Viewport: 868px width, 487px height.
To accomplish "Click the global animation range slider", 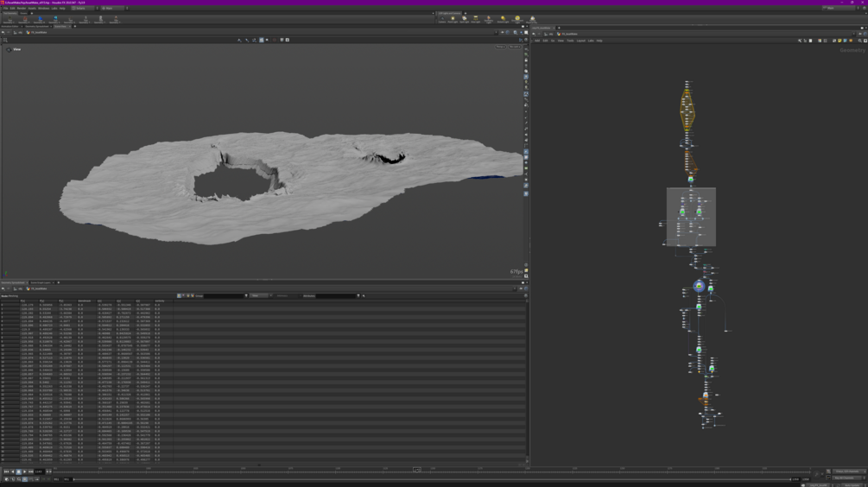I will (x=432, y=479).
